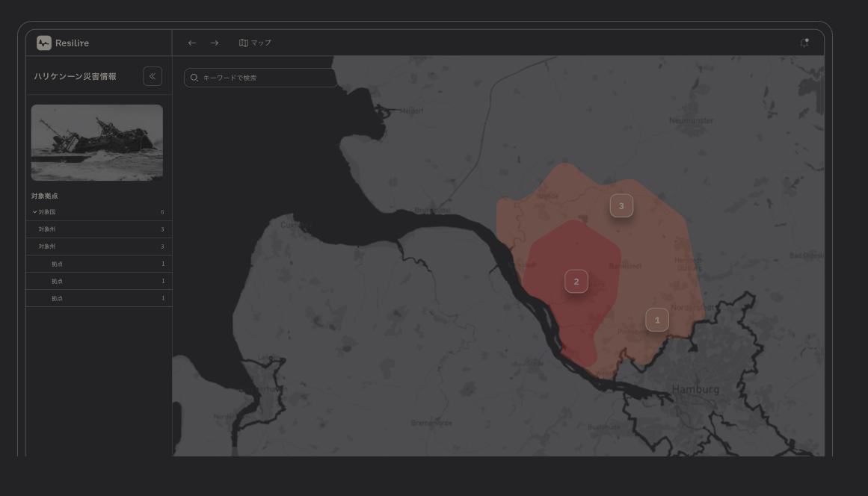Click the Resilire logo icon
This screenshot has width=868, height=496.
tap(44, 43)
